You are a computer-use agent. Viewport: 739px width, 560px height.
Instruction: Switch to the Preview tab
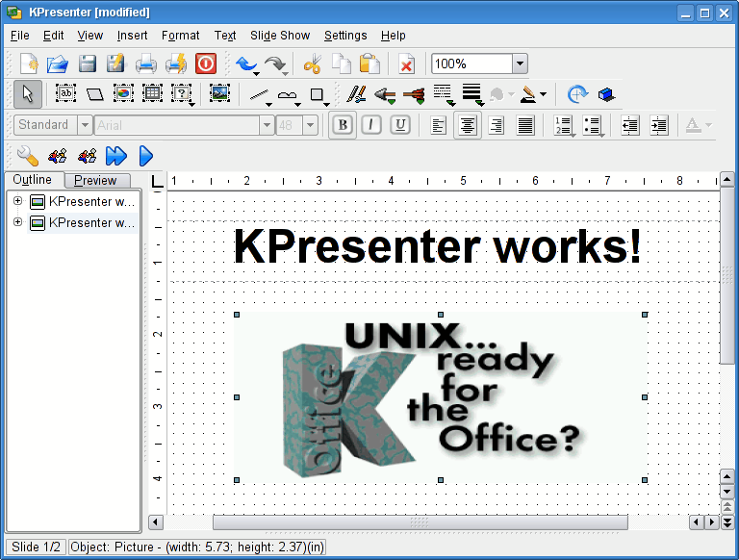[x=95, y=180]
